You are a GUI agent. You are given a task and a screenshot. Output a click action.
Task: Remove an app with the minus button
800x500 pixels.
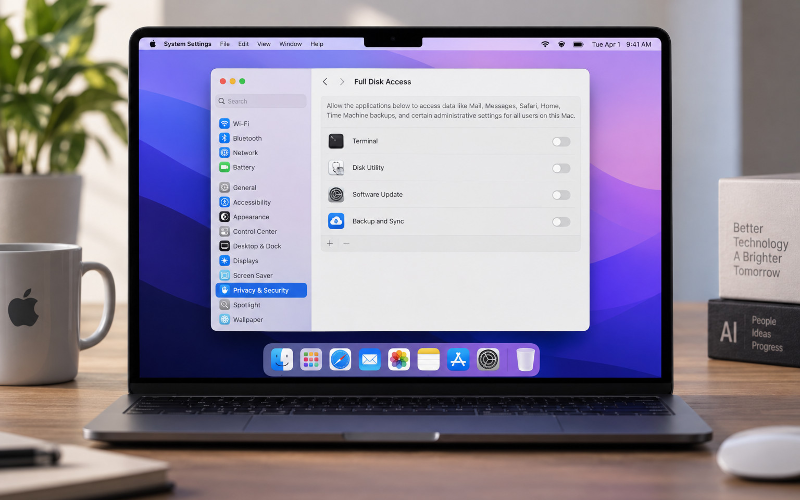pos(346,243)
